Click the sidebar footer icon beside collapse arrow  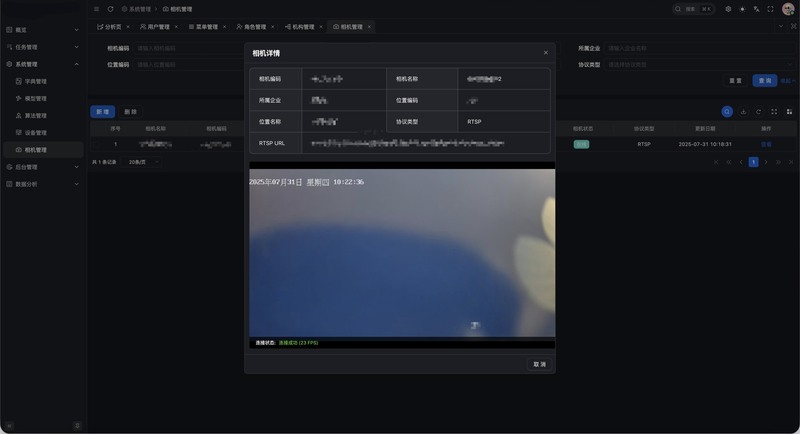tap(77, 425)
